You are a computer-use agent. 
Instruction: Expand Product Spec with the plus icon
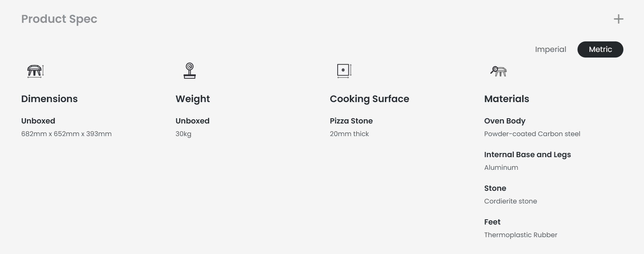pos(618,19)
